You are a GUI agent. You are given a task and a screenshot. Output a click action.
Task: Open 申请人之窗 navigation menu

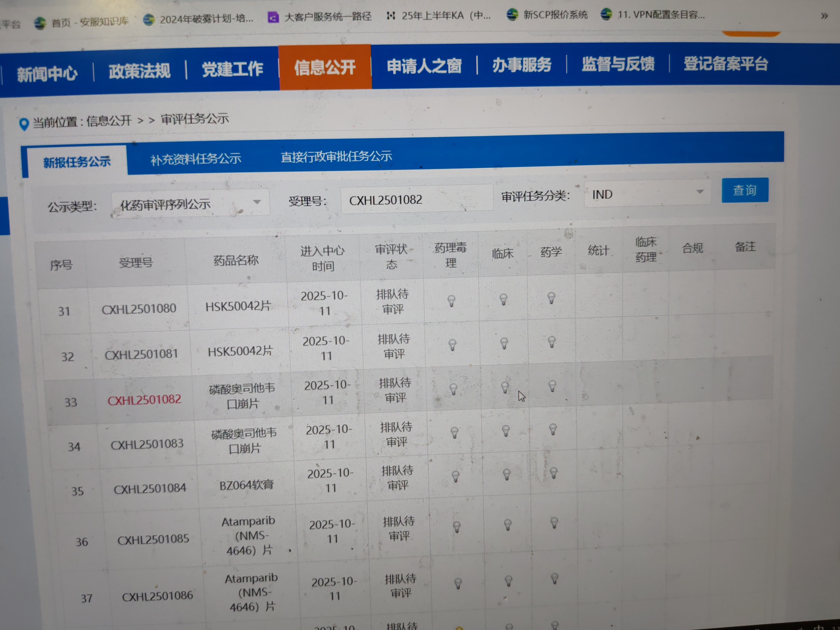pyautogui.click(x=424, y=66)
